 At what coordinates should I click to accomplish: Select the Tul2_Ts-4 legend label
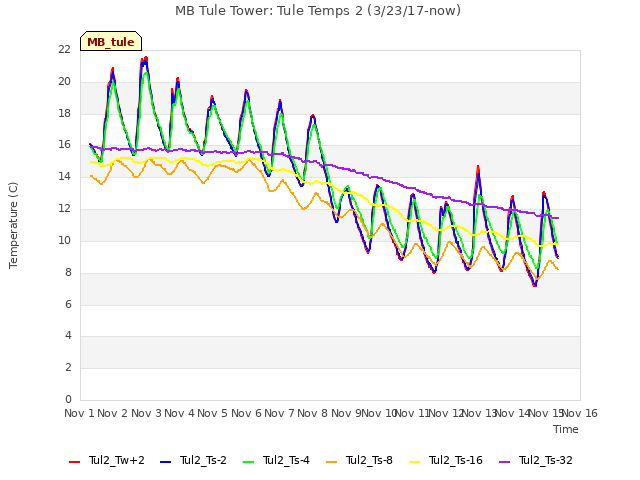286,460
